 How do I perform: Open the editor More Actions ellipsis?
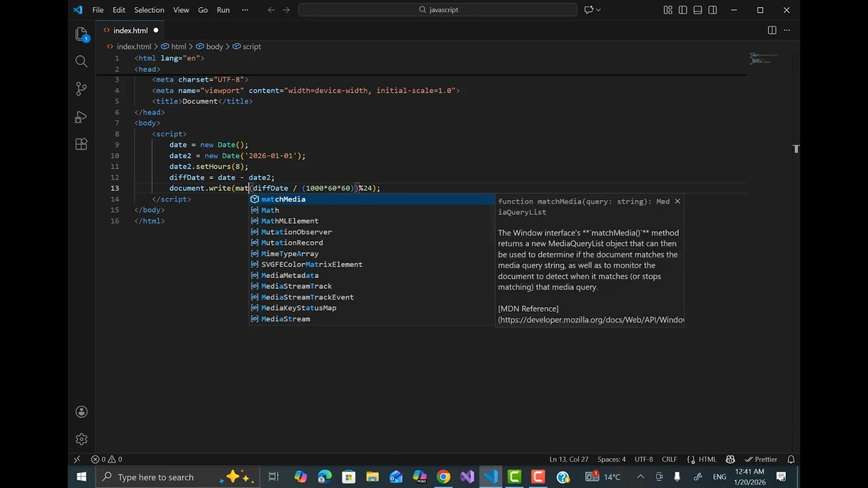pos(787,30)
